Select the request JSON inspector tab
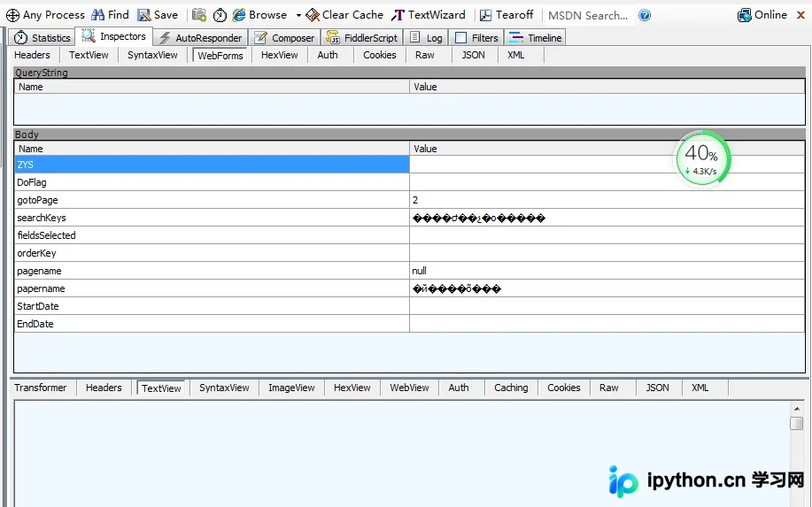This screenshot has height=507, width=812. click(474, 55)
